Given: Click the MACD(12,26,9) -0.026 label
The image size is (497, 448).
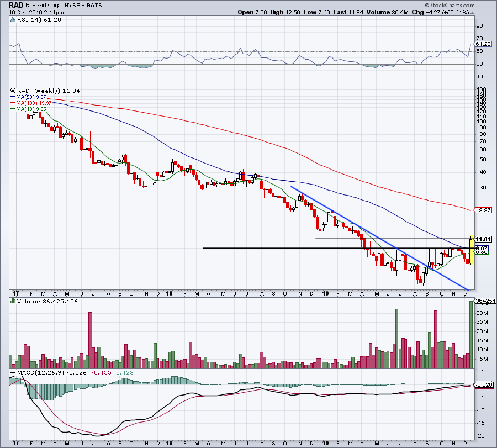Looking at the screenshot, I should (52, 373).
